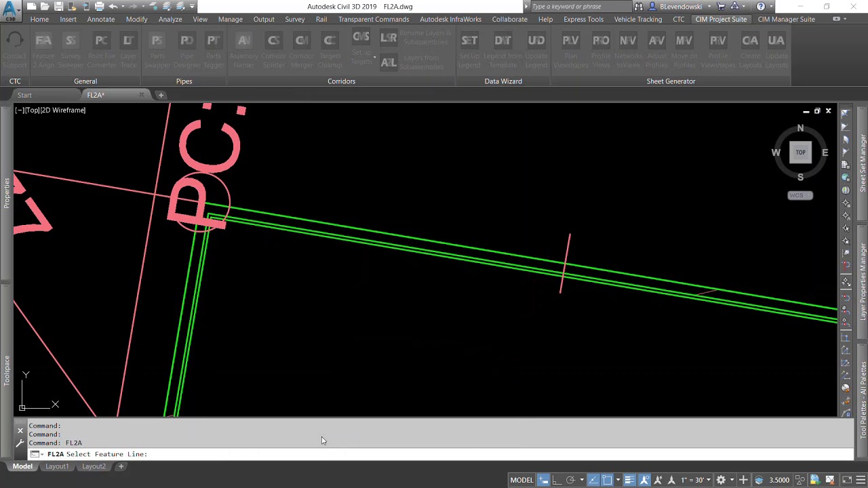Toggle object snap tracking in status bar
The image size is (868, 488).
593,480
